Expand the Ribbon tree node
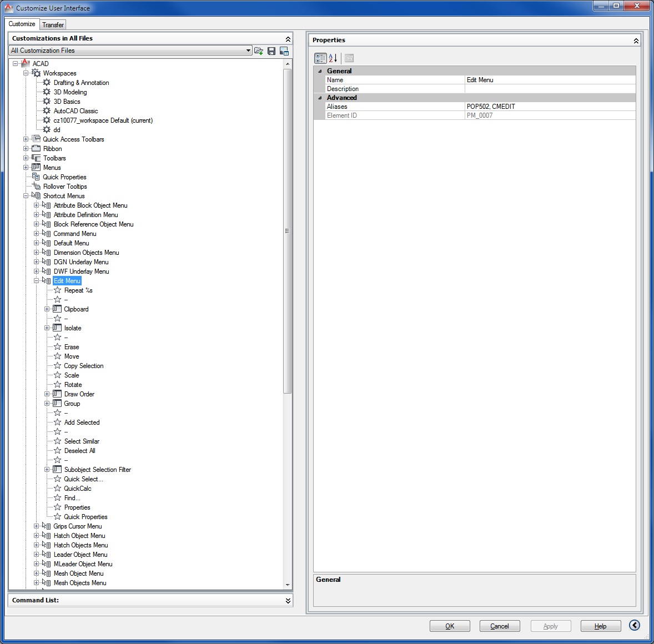The height and width of the screenshot is (644, 654). click(26, 149)
